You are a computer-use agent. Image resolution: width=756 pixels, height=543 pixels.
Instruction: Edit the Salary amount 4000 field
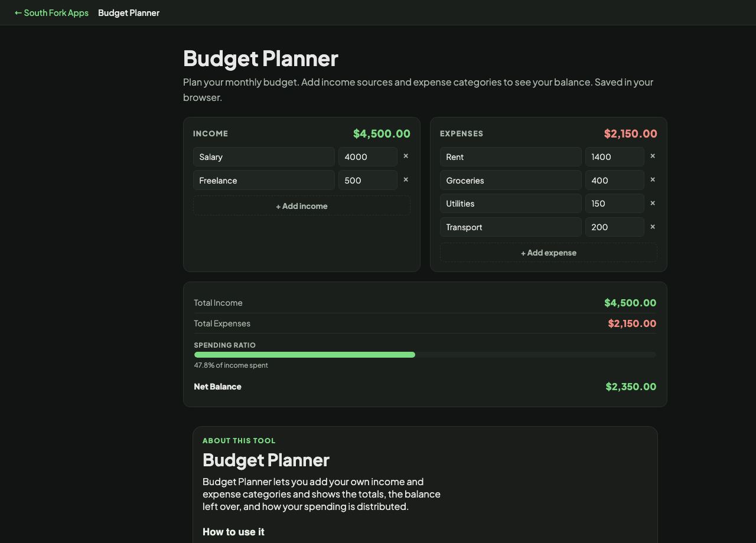pos(368,157)
